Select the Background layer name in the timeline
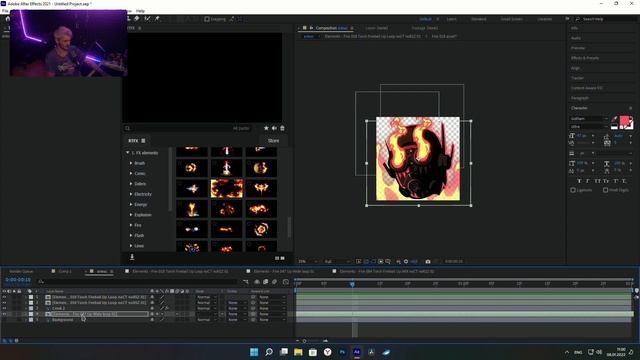This screenshot has height=360, width=640. (x=62, y=320)
